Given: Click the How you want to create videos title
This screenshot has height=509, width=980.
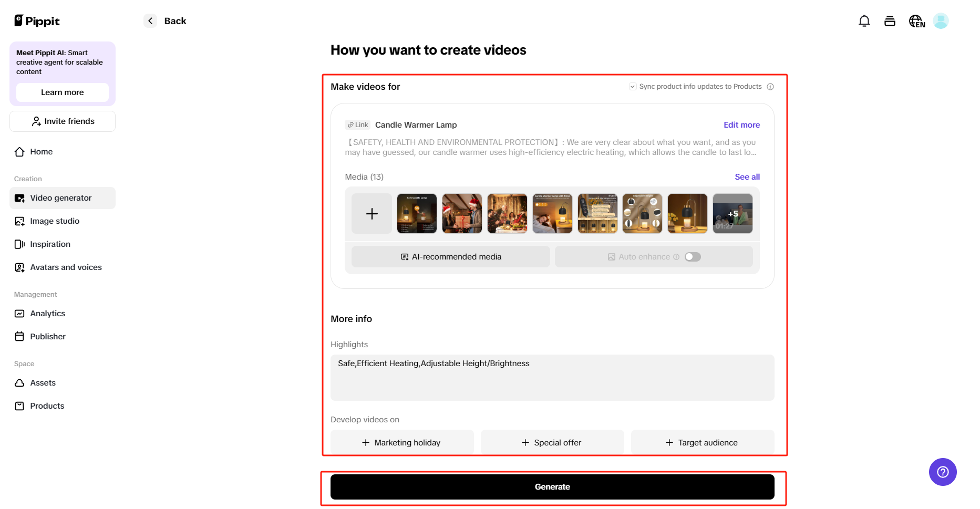Looking at the screenshot, I should [428, 50].
